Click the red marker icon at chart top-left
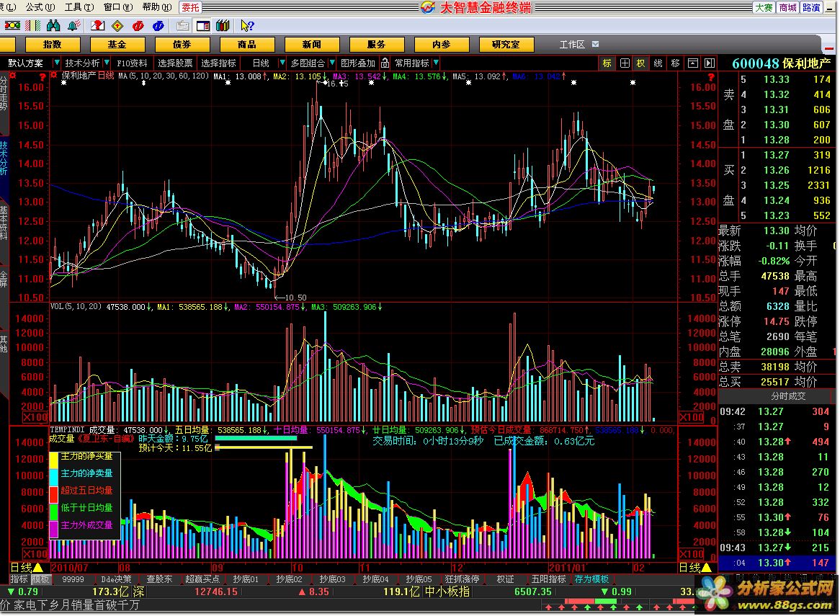840x616 pixels. (53, 76)
